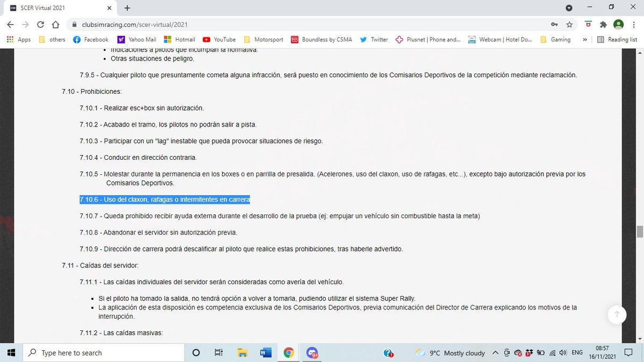Switch to Chrome on the taskbar
This screenshot has height=362, width=644.
(289, 352)
